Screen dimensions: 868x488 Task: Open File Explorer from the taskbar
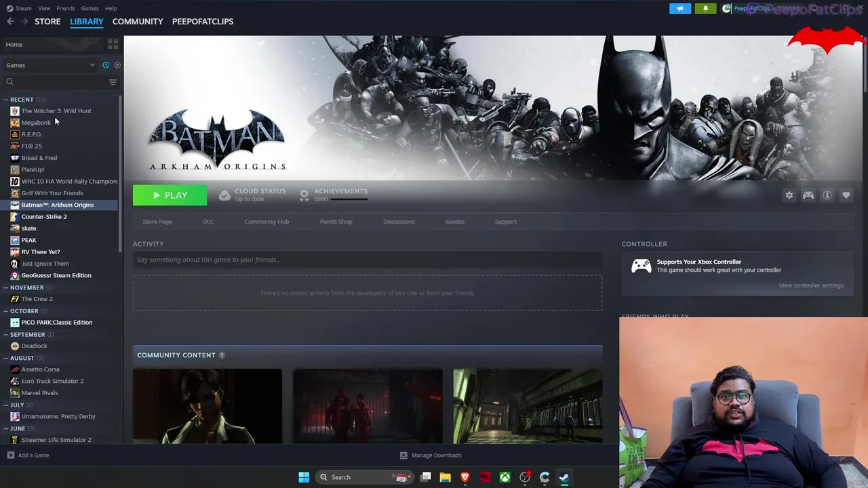tap(446, 477)
